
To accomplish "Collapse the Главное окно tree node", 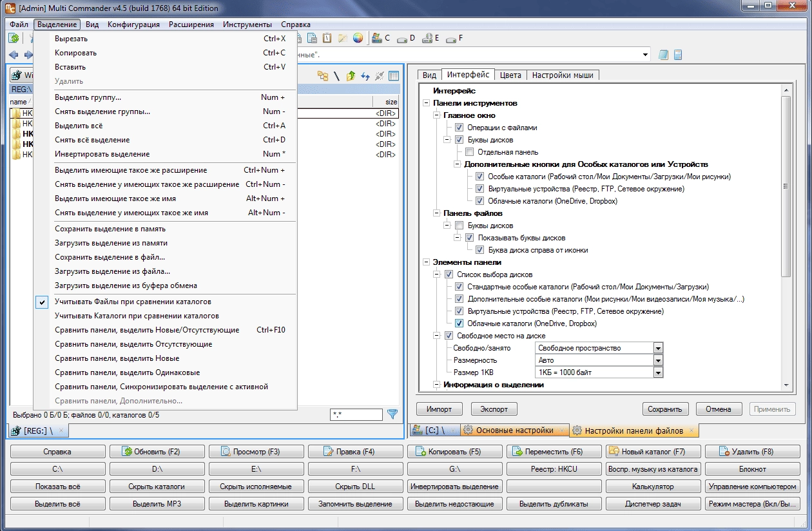I will coord(436,115).
